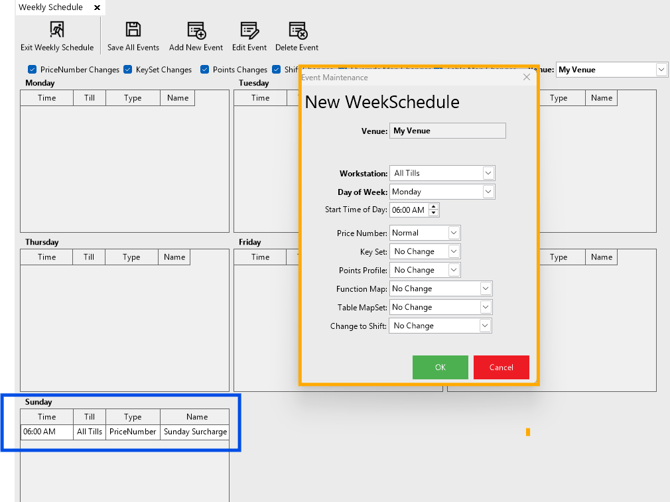This screenshot has width=670, height=502.
Task: Open the Venue dropdown in top right
Action: point(661,70)
